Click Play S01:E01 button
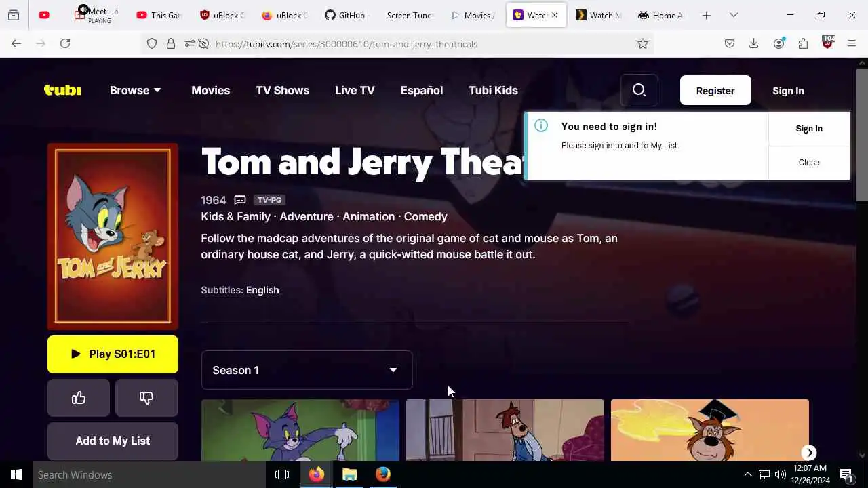The height and width of the screenshot is (488, 868). click(113, 354)
